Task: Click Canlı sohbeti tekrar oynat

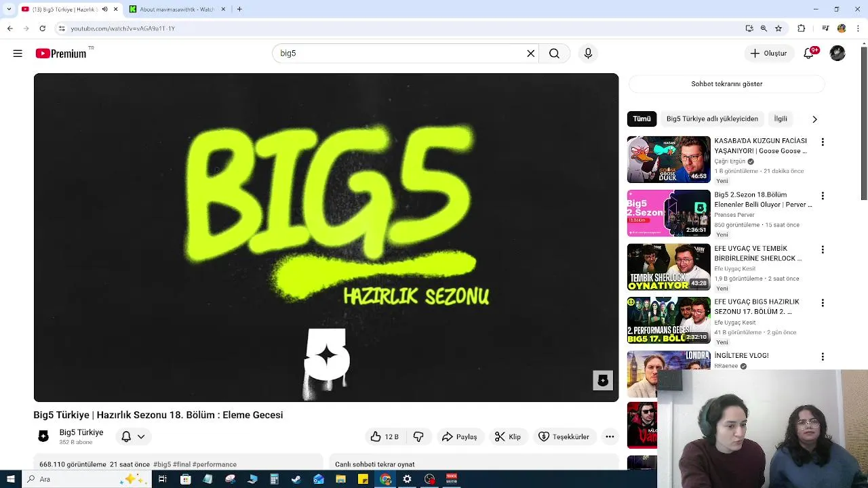Action: click(x=375, y=464)
